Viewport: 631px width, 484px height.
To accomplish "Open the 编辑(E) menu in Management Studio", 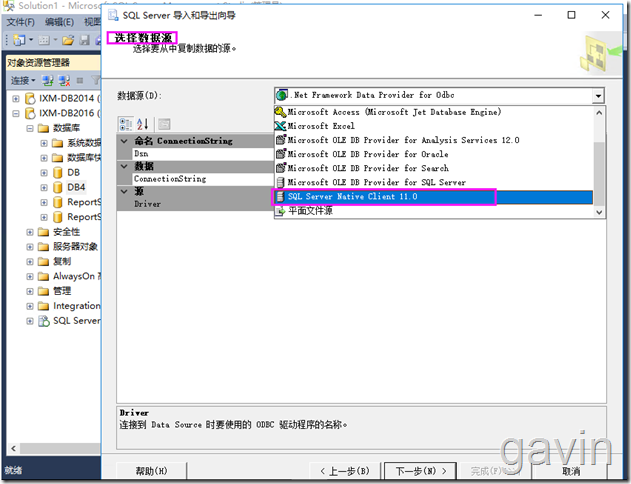I will coord(59,22).
